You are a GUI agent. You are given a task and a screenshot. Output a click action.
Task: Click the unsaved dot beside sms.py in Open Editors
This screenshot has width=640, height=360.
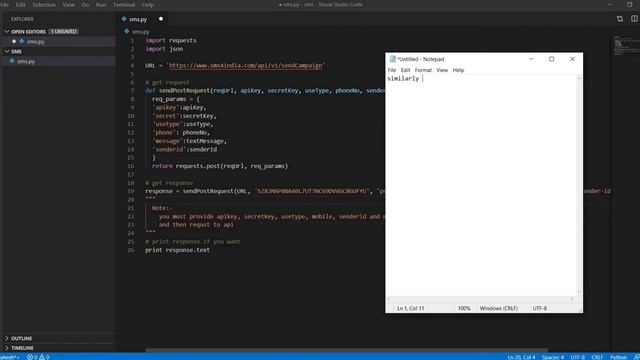point(14,42)
